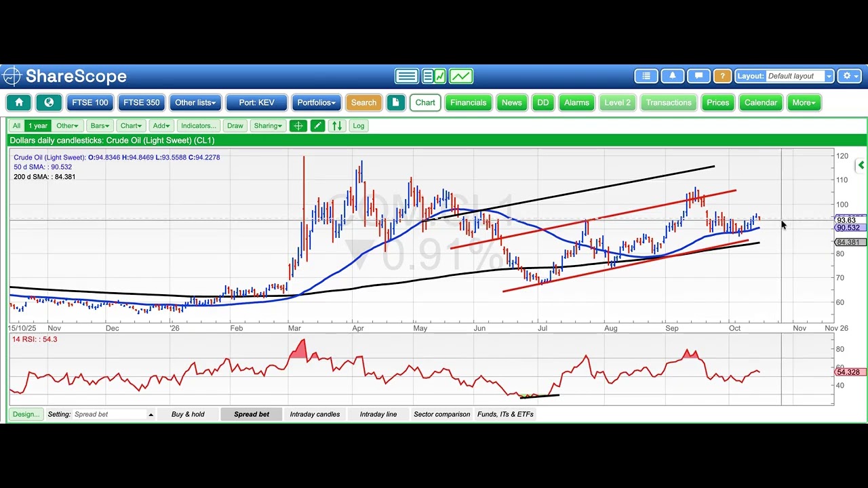Open the Design... button
Image resolution: width=868 pixels, height=488 pixels.
tap(26, 414)
